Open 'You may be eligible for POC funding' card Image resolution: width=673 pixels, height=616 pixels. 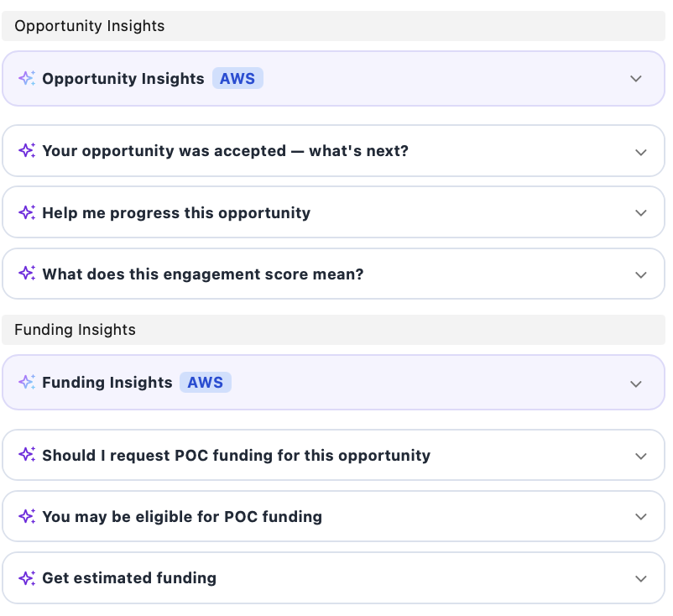pos(641,516)
